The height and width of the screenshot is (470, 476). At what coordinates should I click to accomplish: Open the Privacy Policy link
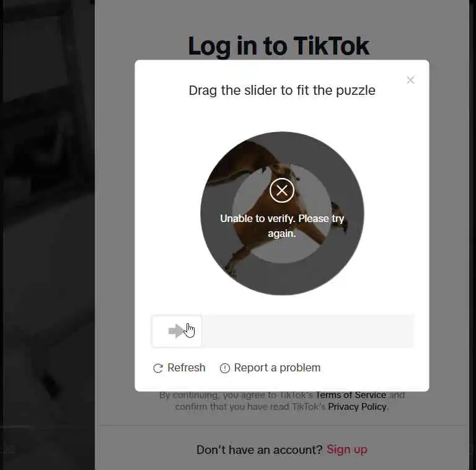tap(357, 407)
